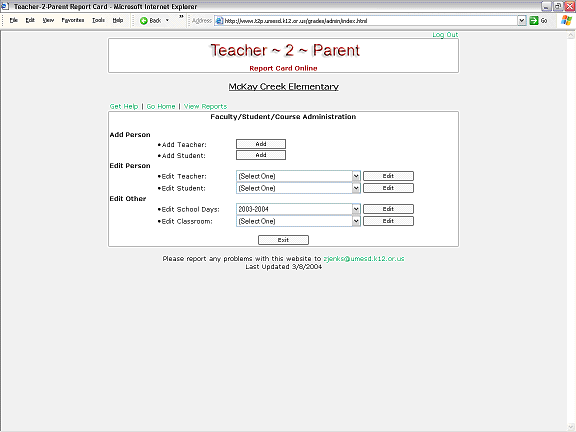Open the Back button history dropdown arrow

(x=168, y=21)
